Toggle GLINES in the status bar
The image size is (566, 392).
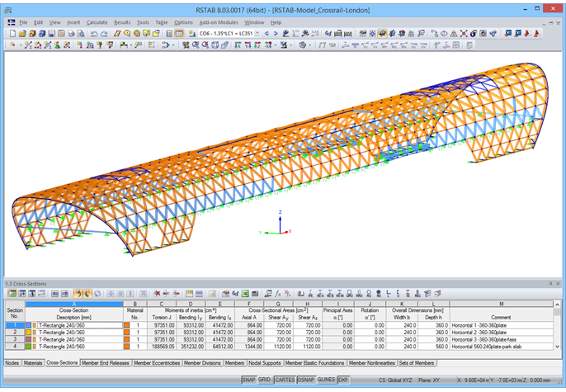click(326, 380)
